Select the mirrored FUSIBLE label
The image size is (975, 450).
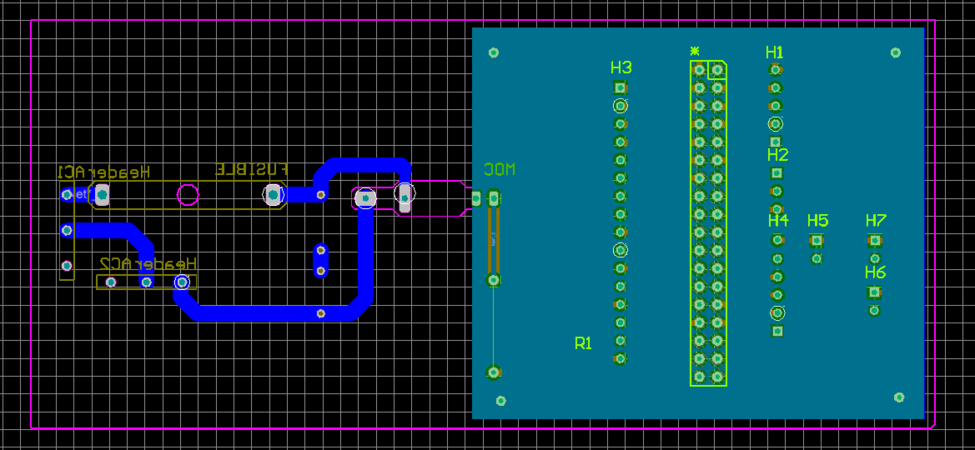254,170
